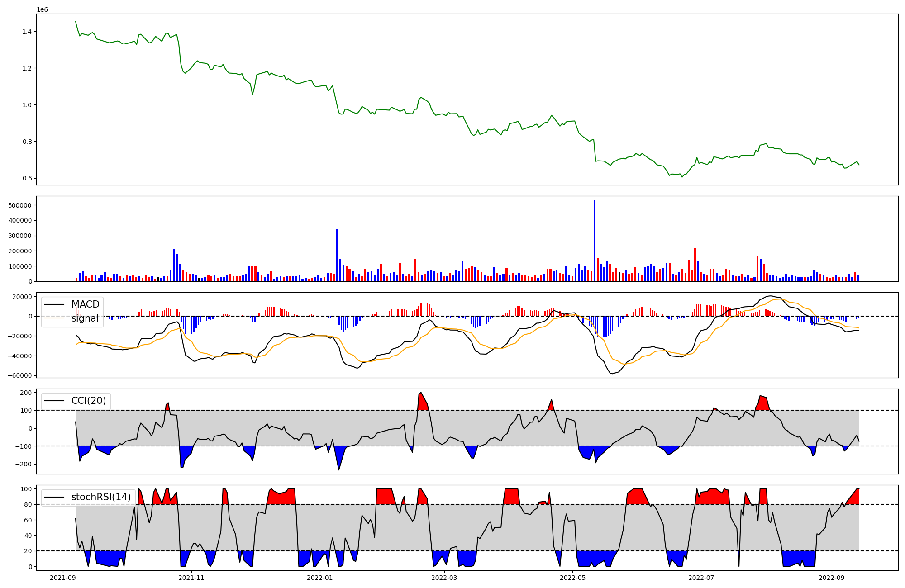Click the start of the green price line
905x588 pixels.
[x=76, y=22]
